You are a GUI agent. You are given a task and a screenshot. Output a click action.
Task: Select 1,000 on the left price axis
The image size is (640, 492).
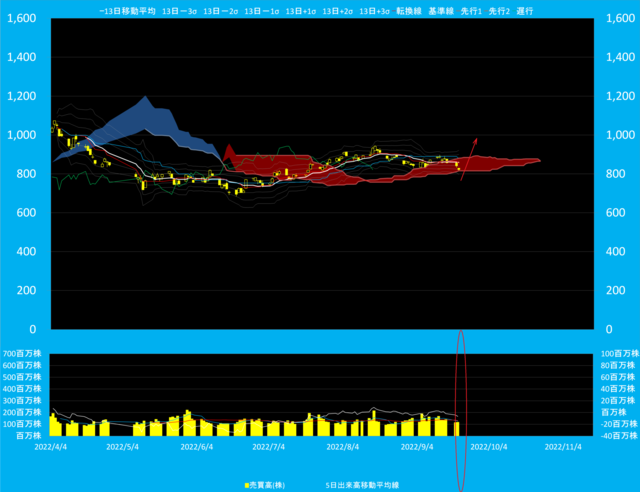pyautogui.click(x=22, y=135)
